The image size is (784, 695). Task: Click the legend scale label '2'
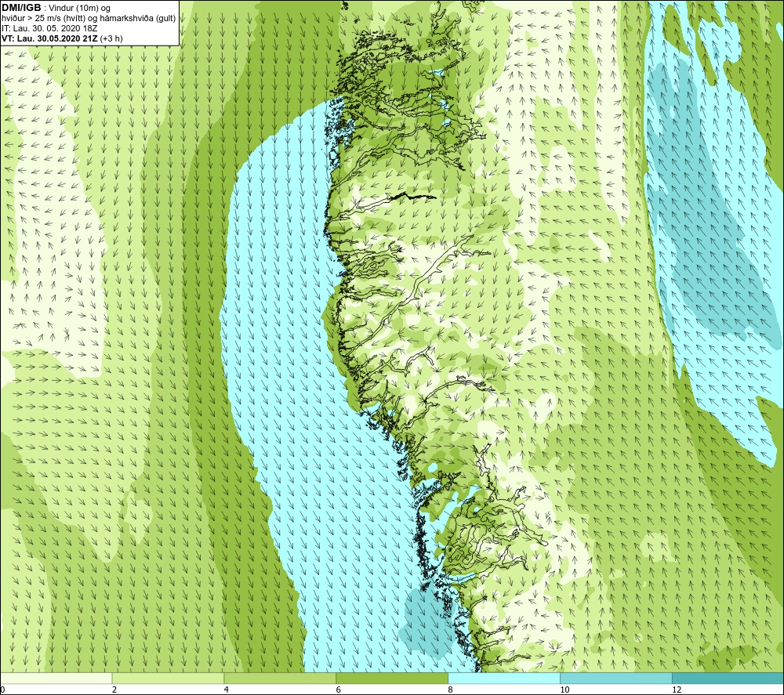[x=114, y=690]
